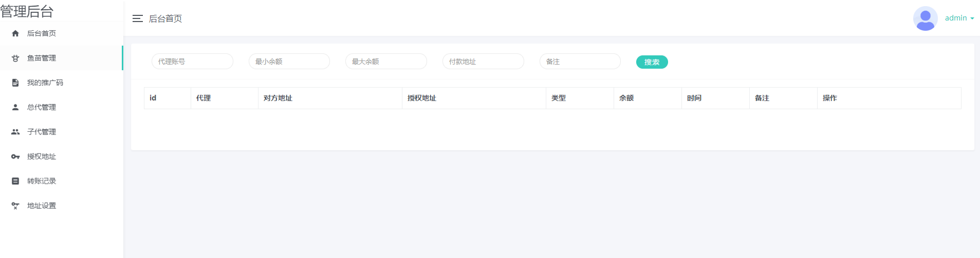The image size is (980, 258).
Task: Click the settings icon beside 地址设置
Action: click(x=15, y=206)
